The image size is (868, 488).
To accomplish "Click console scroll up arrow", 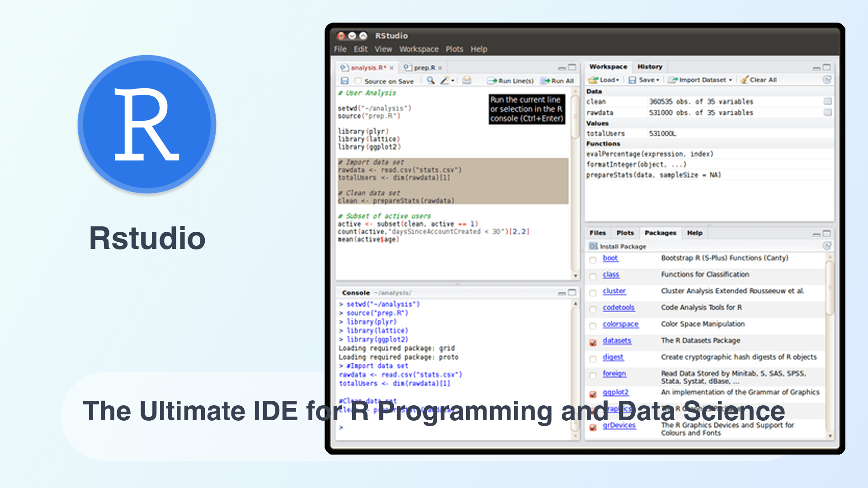I will (x=576, y=304).
